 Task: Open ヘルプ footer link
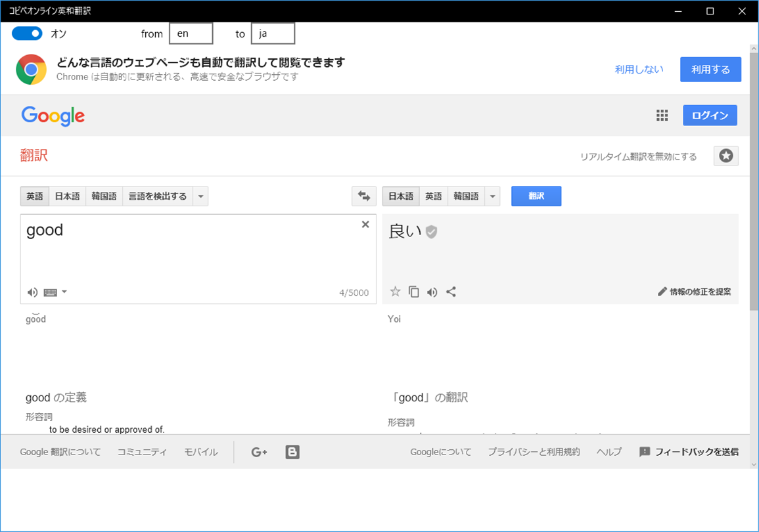pos(609,452)
